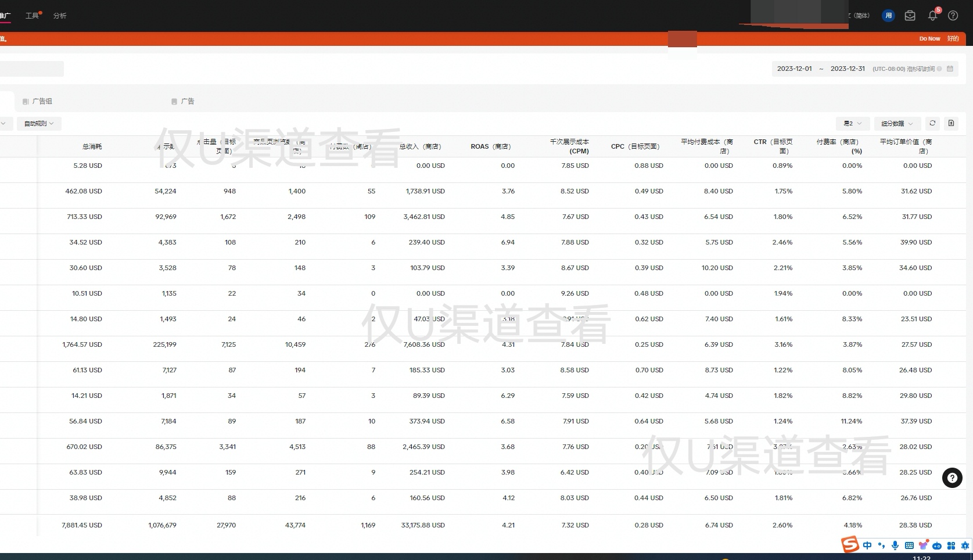Click the 2023-12-01 start date field
Image resolution: width=973 pixels, height=560 pixels.
point(794,69)
